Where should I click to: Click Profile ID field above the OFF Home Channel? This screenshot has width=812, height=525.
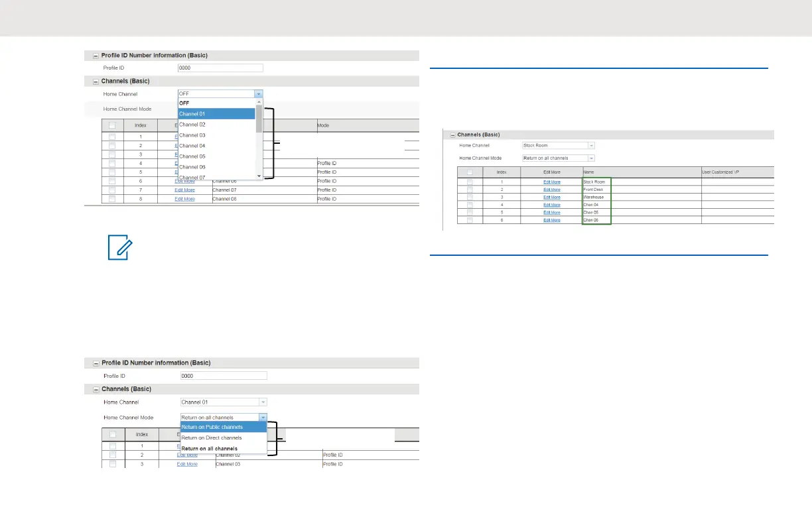click(x=221, y=68)
